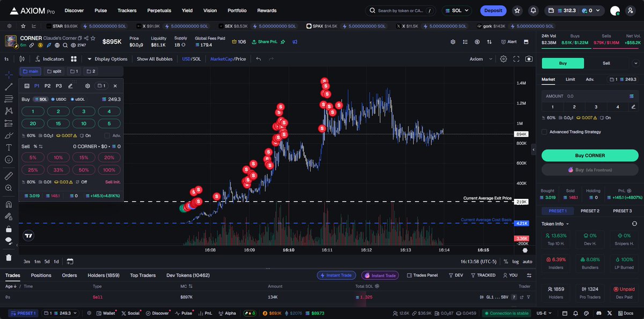Click the AMOUNT input field
The height and width of the screenshot is (319, 644).
(x=590, y=96)
